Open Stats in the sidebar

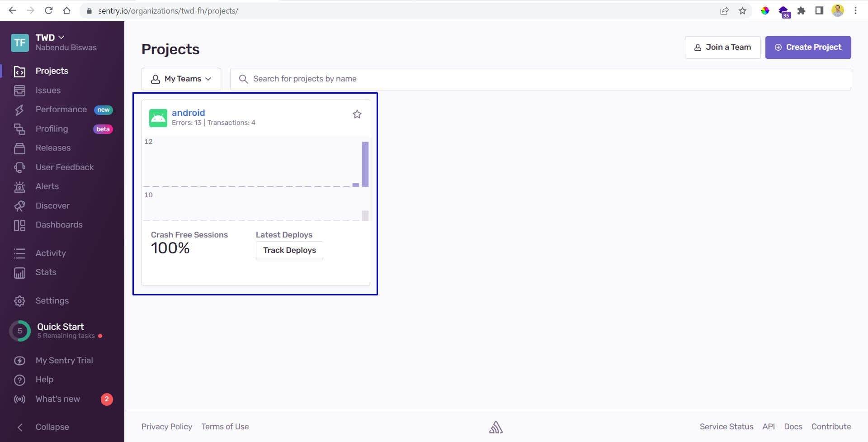click(x=46, y=272)
